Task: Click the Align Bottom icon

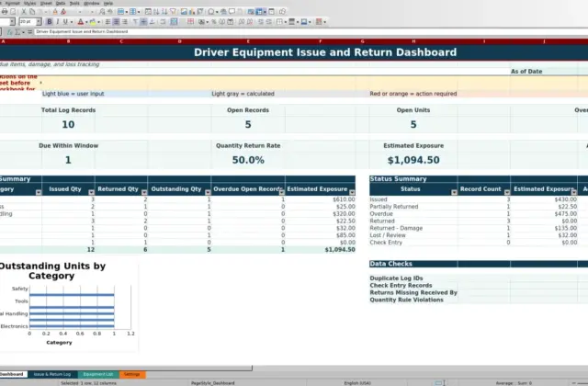Action: pos(153,22)
